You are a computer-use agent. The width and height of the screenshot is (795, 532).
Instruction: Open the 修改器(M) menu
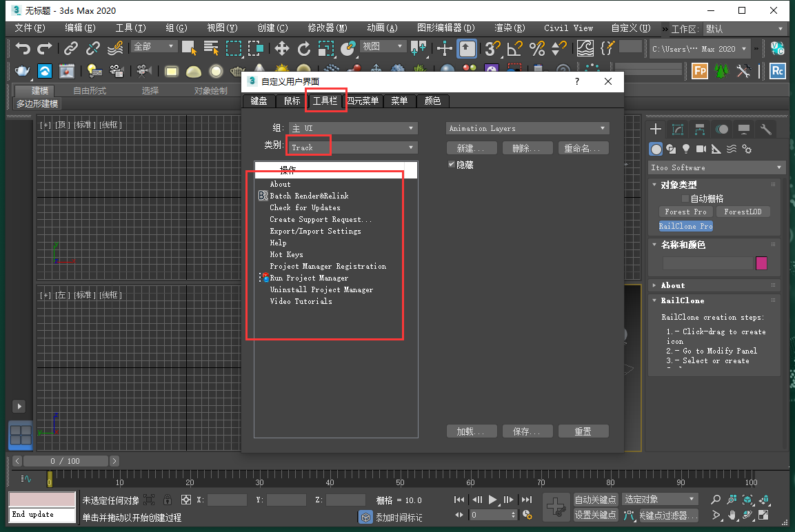click(328, 28)
